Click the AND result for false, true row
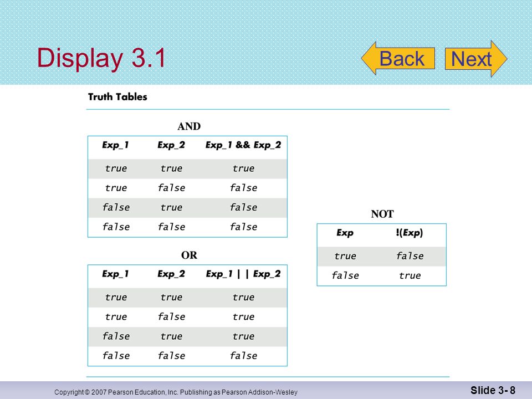 (243, 207)
